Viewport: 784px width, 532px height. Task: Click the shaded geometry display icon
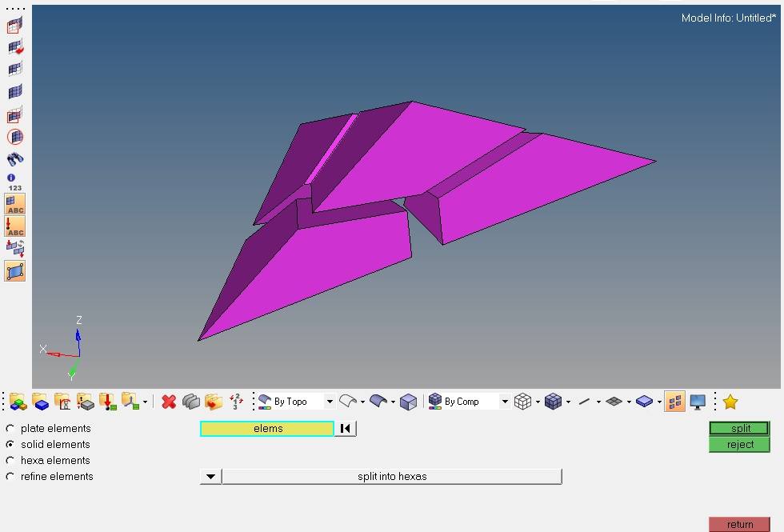[x=378, y=402]
